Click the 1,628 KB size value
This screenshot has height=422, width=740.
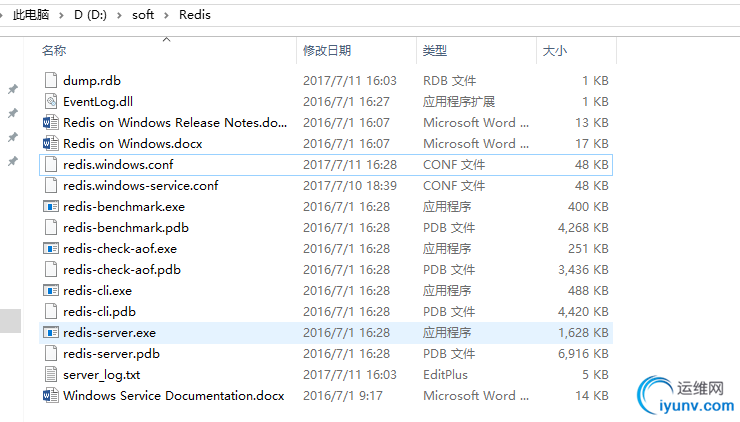tap(583, 333)
